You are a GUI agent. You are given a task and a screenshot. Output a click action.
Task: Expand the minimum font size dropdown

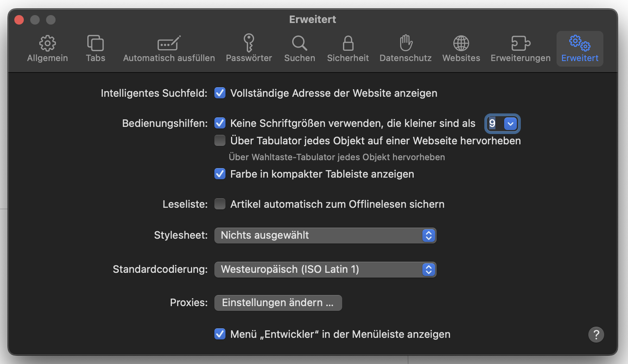(x=510, y=124)
